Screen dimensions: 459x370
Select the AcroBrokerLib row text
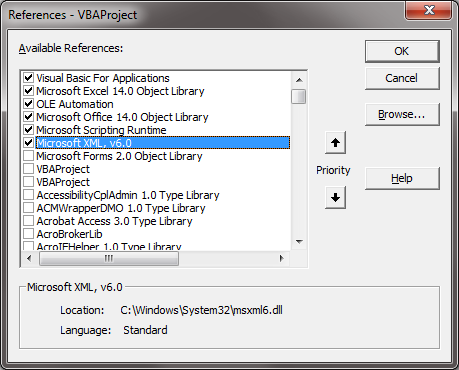point(69,234)
